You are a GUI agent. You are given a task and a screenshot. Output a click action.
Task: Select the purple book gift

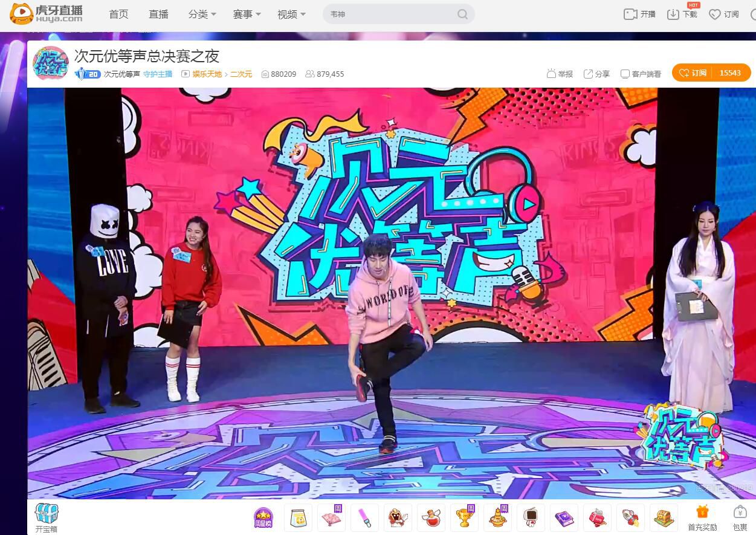[564, 518]
